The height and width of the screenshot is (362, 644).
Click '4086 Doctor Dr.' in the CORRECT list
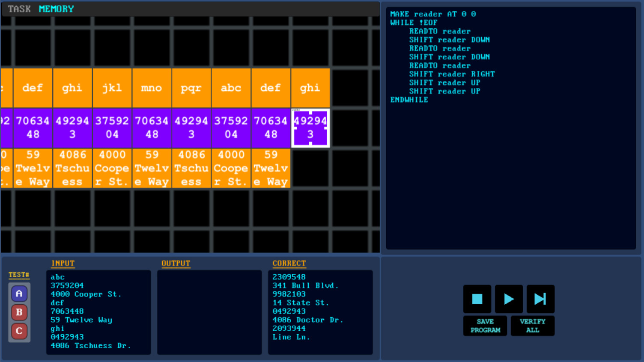pos(308,320)
